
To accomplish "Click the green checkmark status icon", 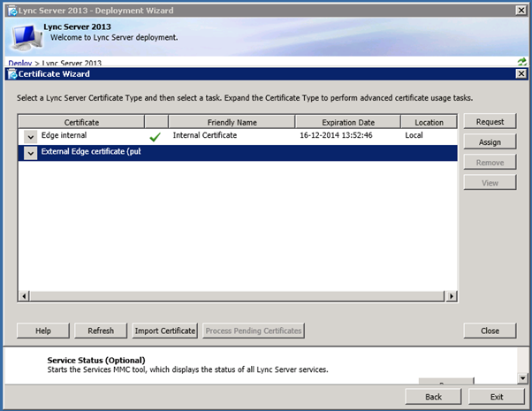I will click(x=156, y=137).
